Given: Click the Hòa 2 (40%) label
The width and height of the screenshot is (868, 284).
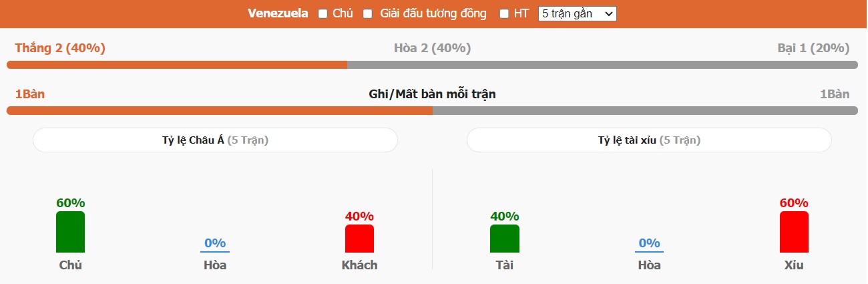Looking at the screenshot, I should (x=433, y=48).
